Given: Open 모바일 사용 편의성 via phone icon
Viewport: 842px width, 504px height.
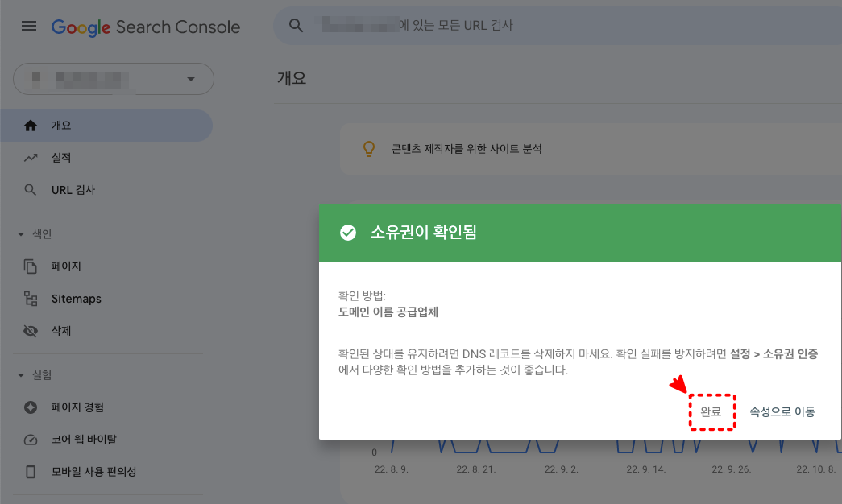Looking at the screenshot, I should pos(31,470).
